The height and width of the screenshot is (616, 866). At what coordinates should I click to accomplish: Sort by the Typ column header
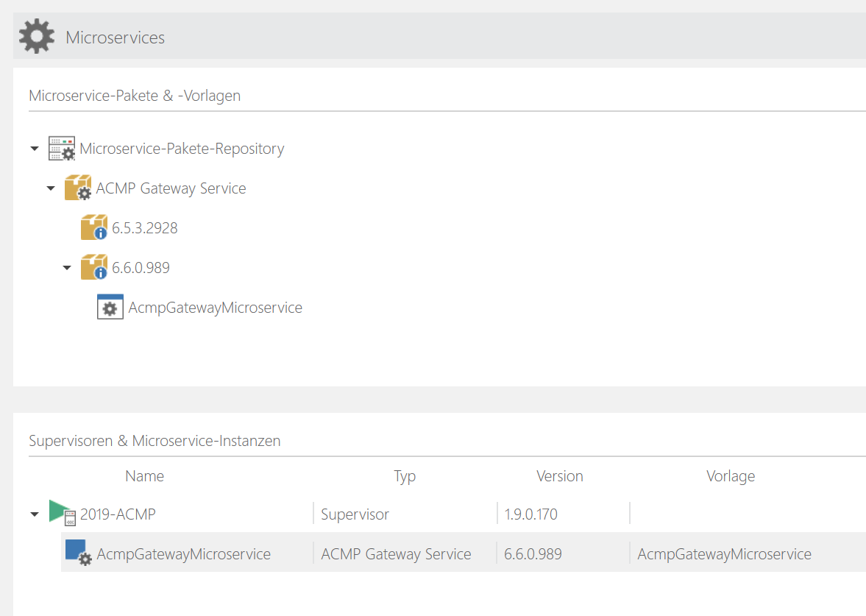pos(405,476)
